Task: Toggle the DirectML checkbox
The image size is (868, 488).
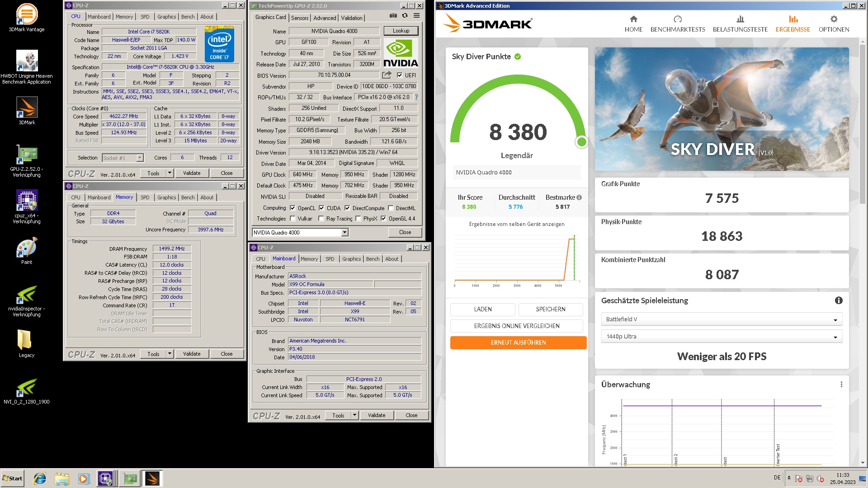Action: (391, 208)
